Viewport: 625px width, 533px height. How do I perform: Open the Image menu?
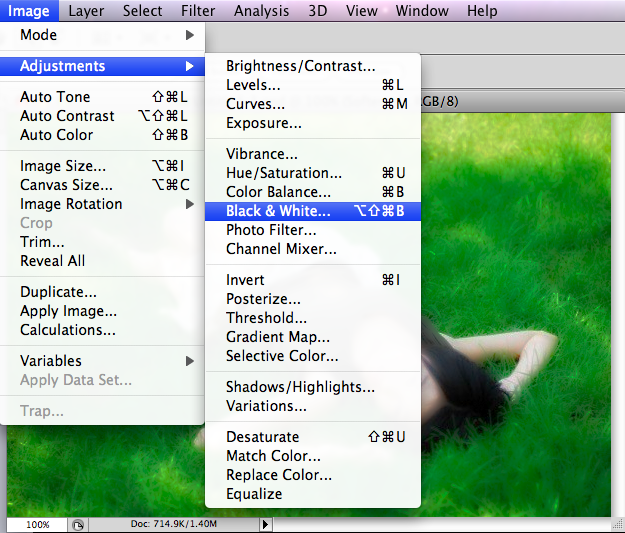(x=29, y=11)
